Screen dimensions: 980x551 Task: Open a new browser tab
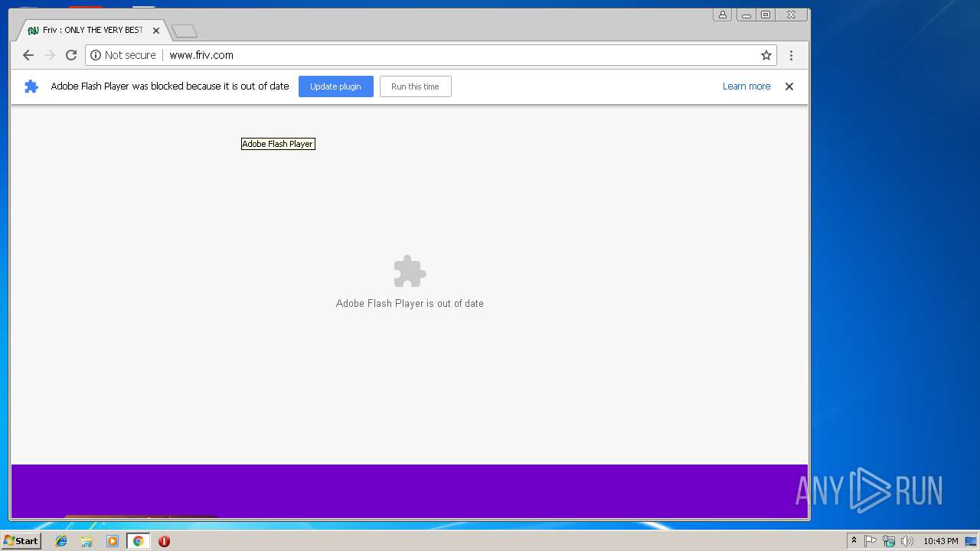pos(185,31)
